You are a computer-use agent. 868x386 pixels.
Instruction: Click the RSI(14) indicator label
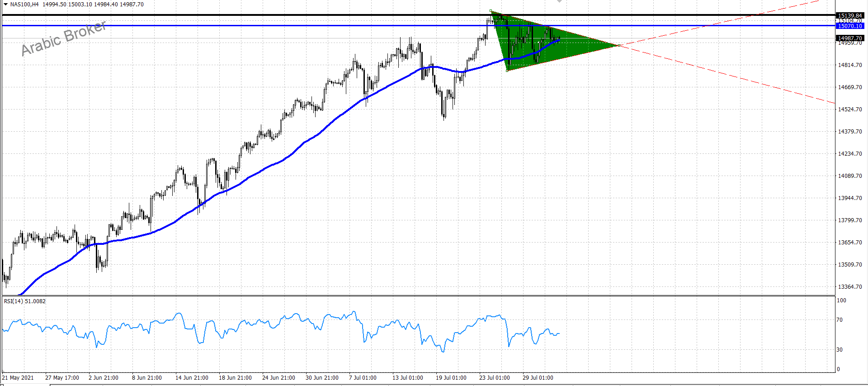click(x=25, y=301)
